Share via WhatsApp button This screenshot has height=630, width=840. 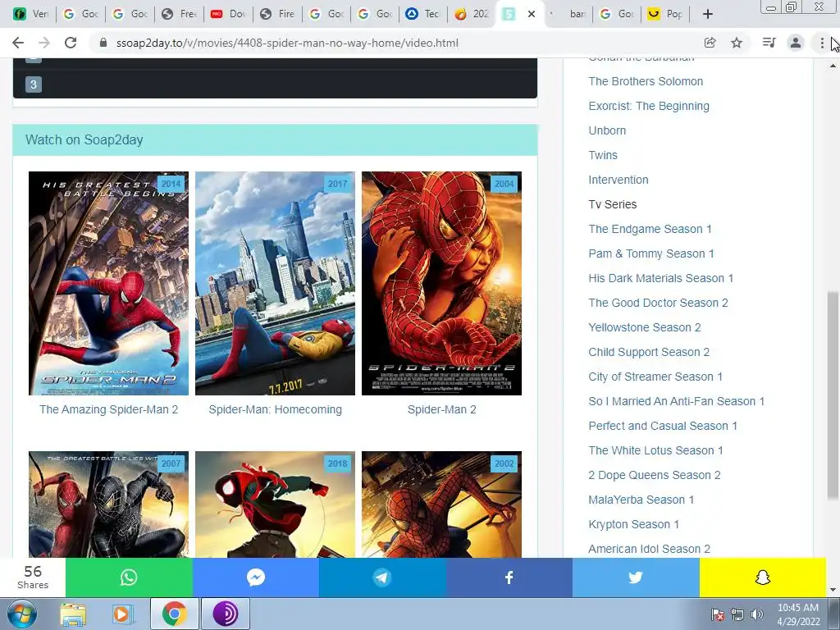tap(129, 577)
